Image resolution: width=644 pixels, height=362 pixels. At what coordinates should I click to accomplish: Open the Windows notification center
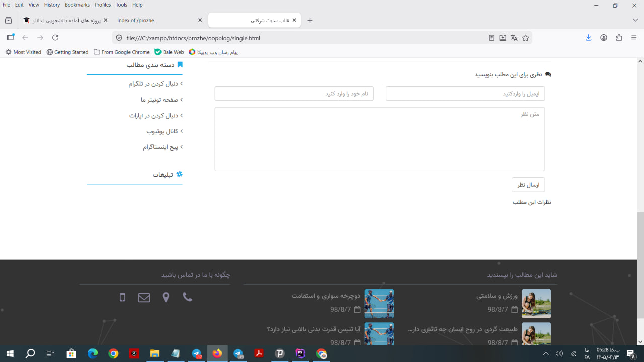[x=631, y=354]
